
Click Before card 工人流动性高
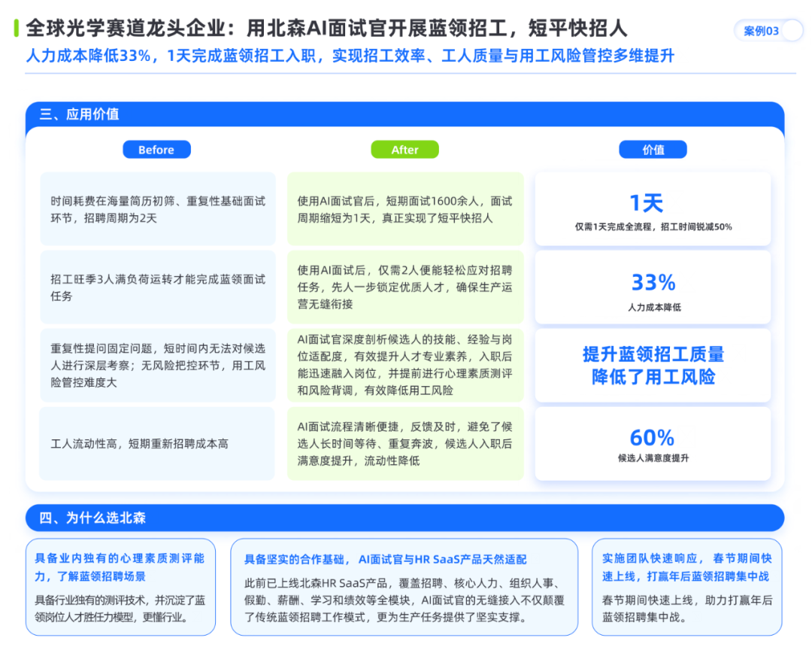(157, 443)
